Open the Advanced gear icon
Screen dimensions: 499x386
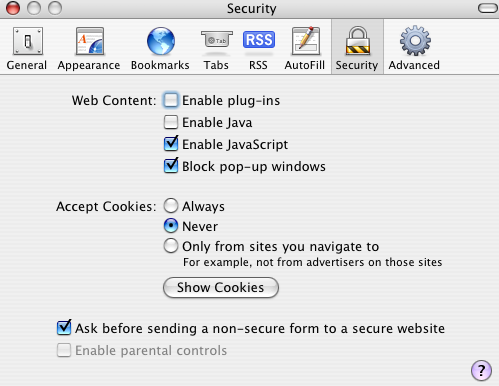(415, 41)
